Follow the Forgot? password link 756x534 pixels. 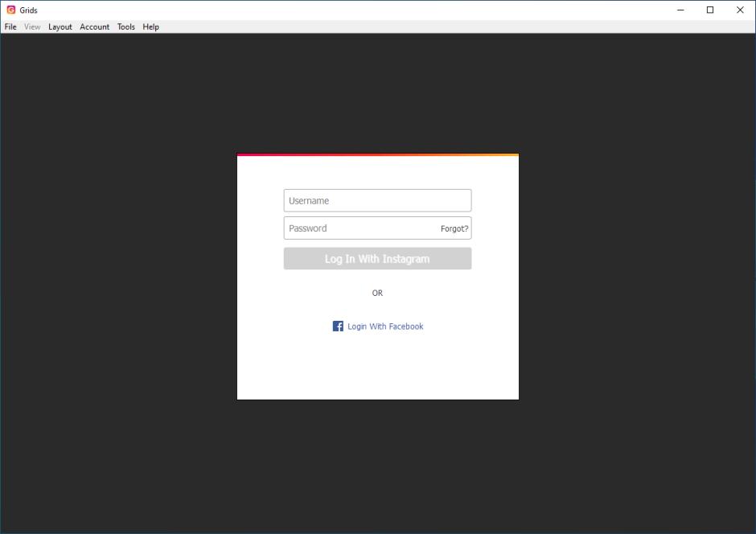coord(454,229)
